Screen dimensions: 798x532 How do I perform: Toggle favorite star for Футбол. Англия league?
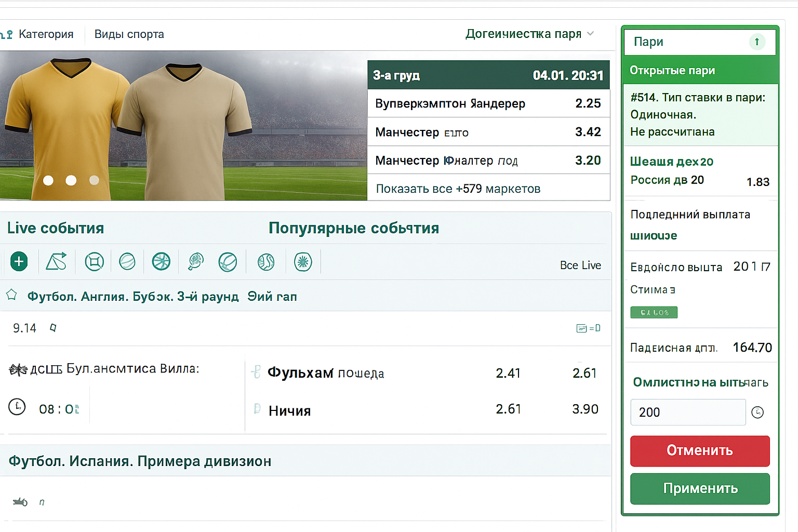coord(11,295)
